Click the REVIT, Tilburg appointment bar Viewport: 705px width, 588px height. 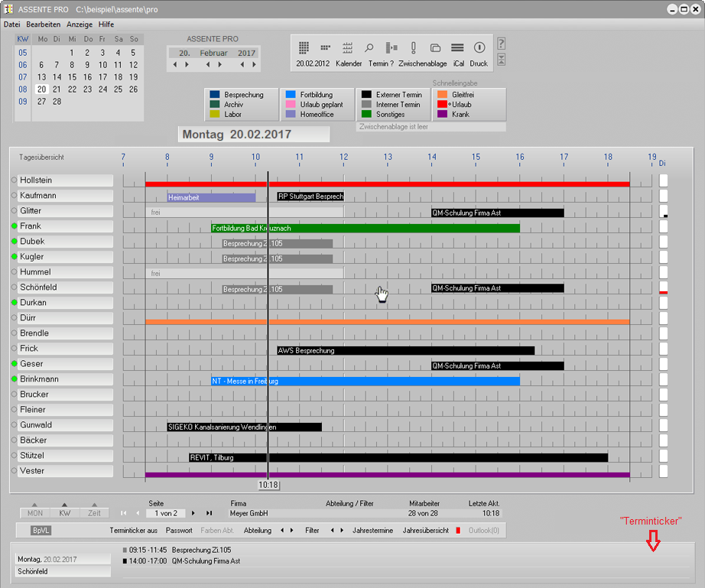[x=398, y=458]
